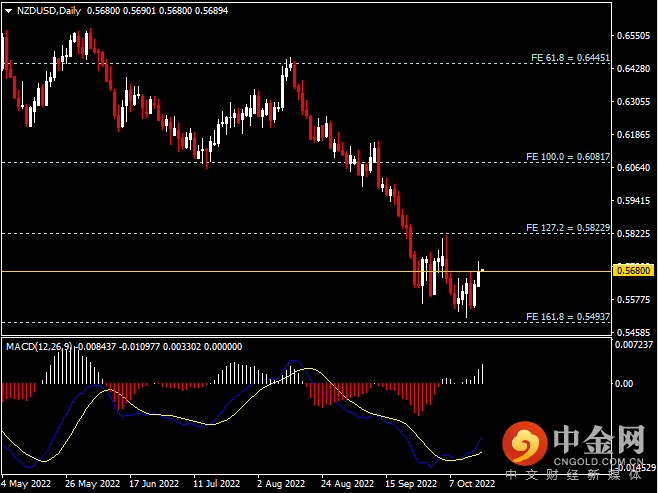Click the MACD values -0.008437 -0.010977 text
The width and height of the screenshot is (659, 493).
click(x=116, y=347)
